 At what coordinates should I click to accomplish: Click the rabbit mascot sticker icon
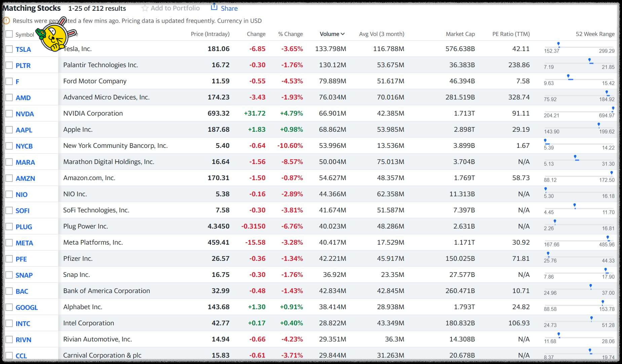[56, 35]
